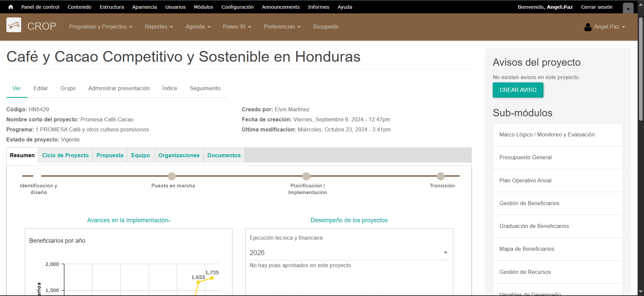Image resolution: width=644 pixels, height=296 pixels.
Task: Open the Reportes dropdown menu
Action: [159, 27]
